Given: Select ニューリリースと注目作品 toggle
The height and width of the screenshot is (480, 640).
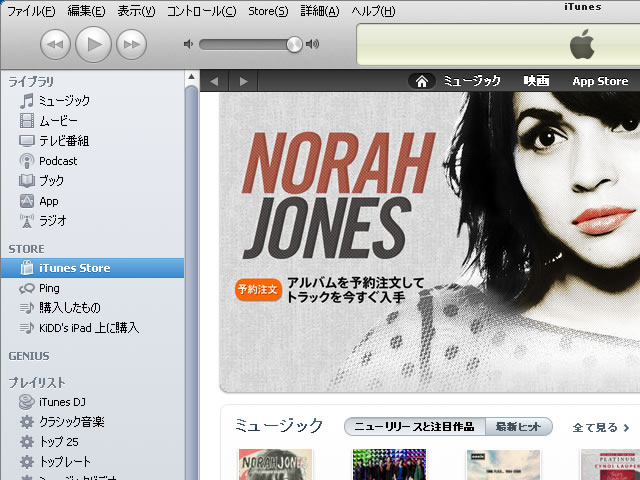Looking at the screenshot, I should 415,427.
